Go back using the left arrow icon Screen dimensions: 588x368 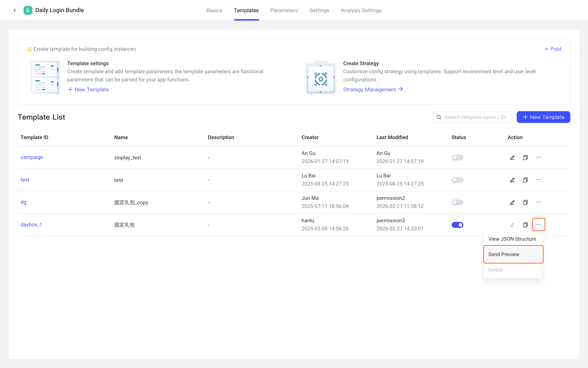pyautogui.click(x=15, y=10)
